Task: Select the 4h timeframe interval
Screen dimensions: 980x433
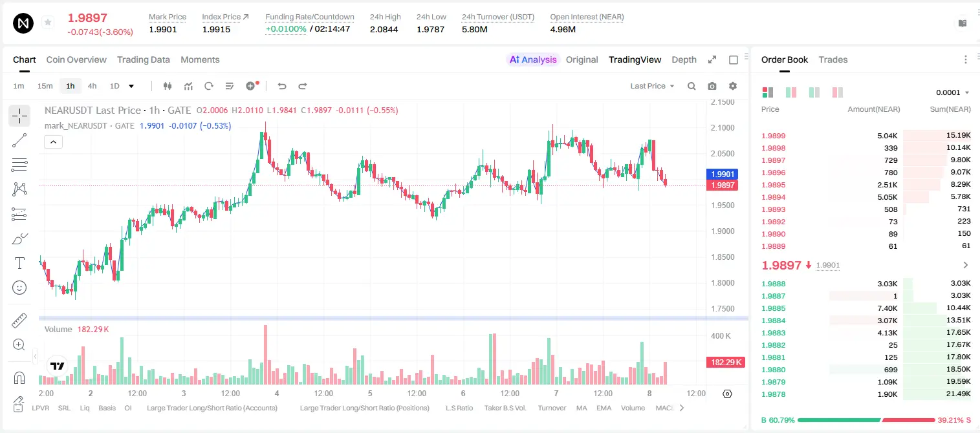Action: pos(92,86)
